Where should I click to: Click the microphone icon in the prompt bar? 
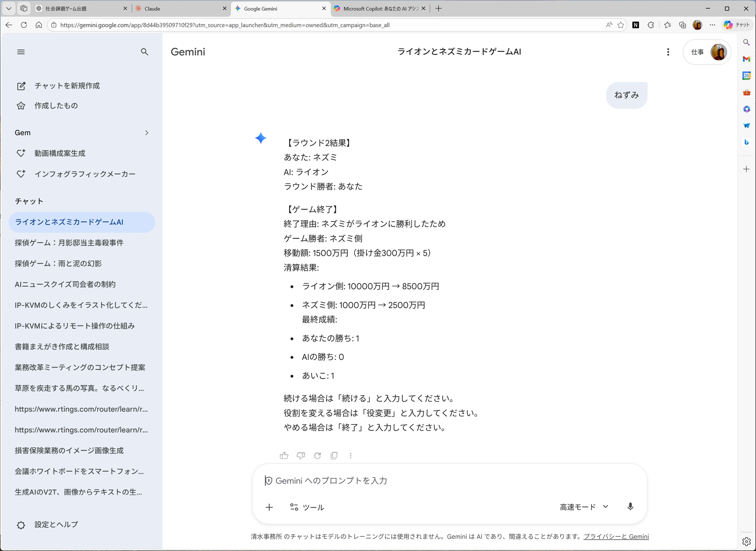pos(630,507)
